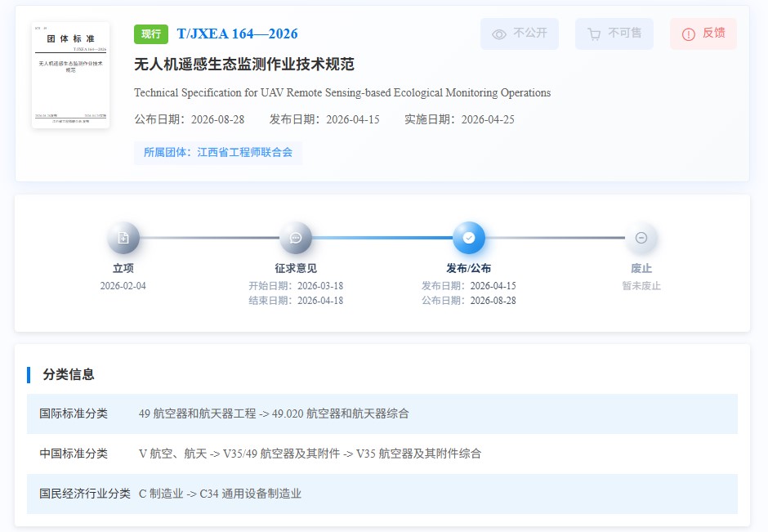Viewport: 768px width, 532px height.
Task: Click V35 航空器及其附件综合 classification value
Action: [x=419, y=454]
